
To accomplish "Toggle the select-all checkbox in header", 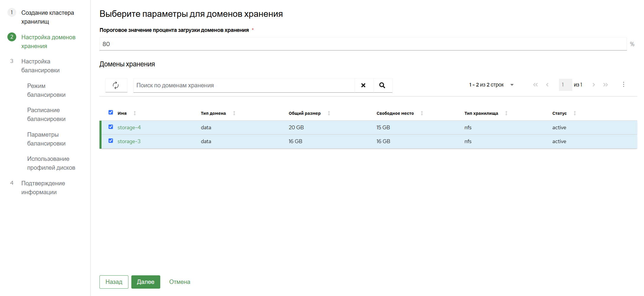I will 111,112.
